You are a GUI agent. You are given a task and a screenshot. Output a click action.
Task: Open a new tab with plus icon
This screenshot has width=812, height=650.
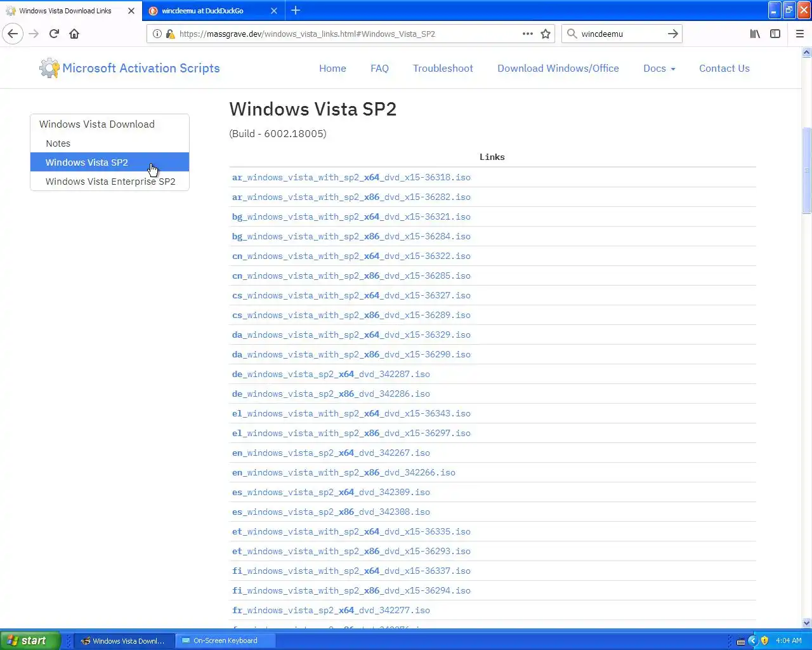click(296, 10)
